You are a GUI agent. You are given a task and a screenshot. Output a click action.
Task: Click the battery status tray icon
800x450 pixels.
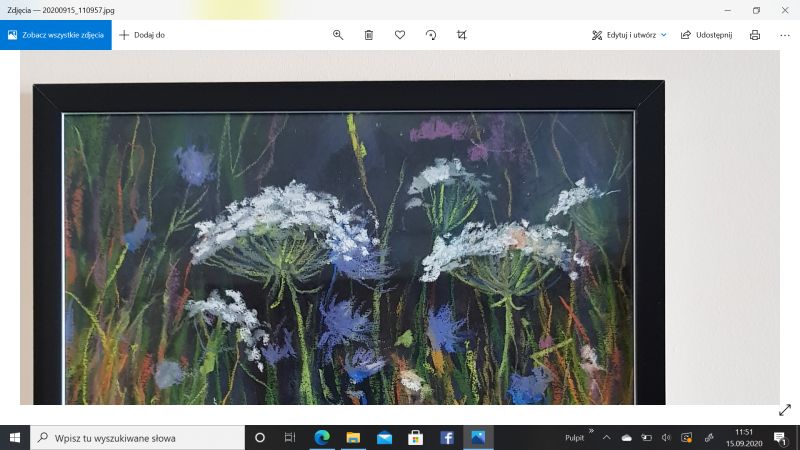pos(646,437)
